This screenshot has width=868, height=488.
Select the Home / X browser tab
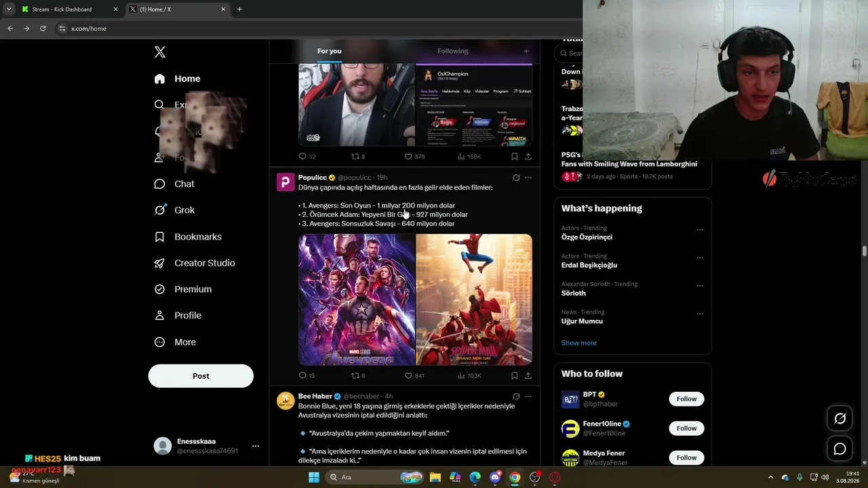(x=177, y=9)
